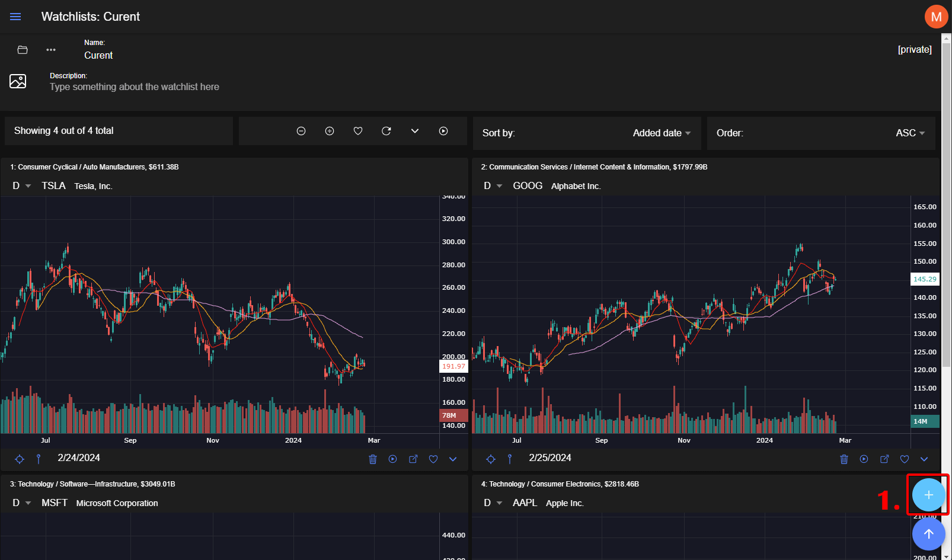Click the watchlist name field Curent
Viewport: 952px width, 560px height.
98,55
